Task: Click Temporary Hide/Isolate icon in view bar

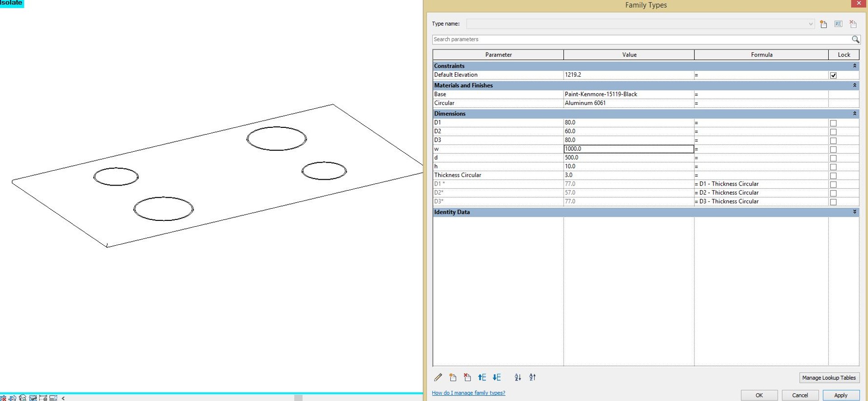Action: (x=3, y=398)
